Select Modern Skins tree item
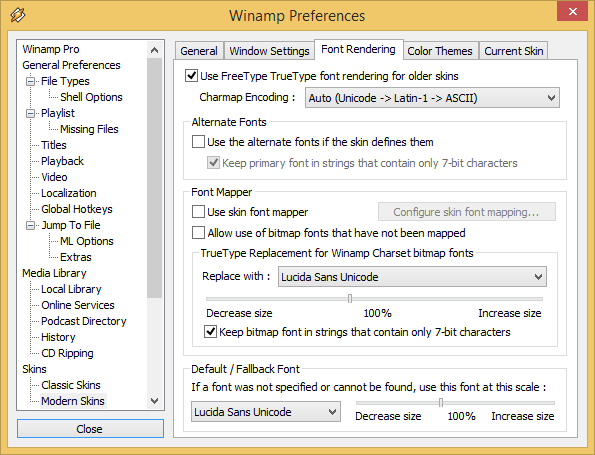The image size is (595, 455). [73, 401]
